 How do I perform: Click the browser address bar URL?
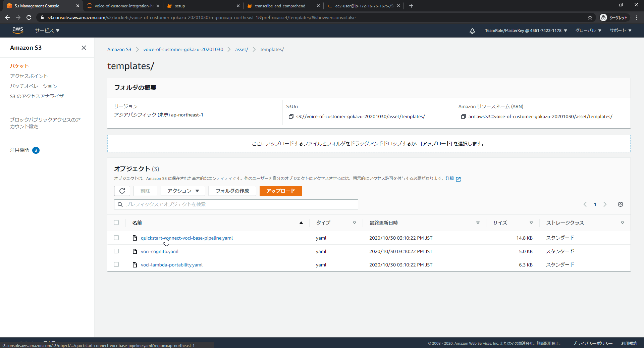(x=201, y=17)
